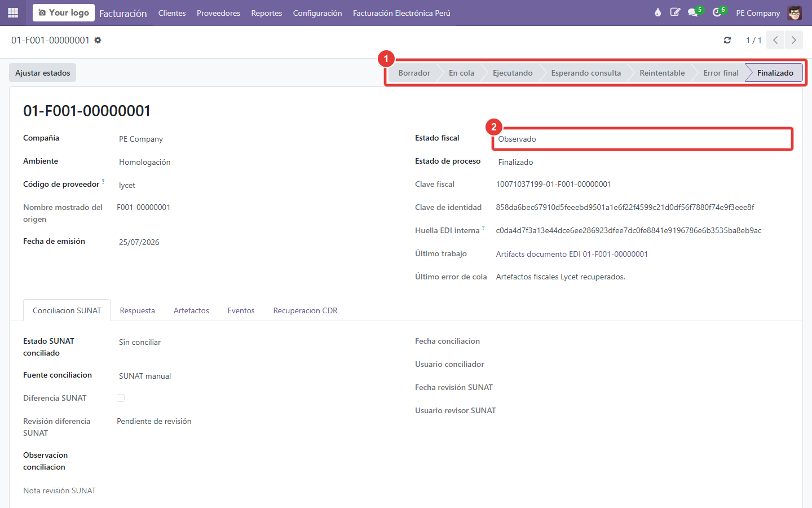812x508 pixels.
Task: Click the Estado fiscal Observado field
Action: (642, 139)
